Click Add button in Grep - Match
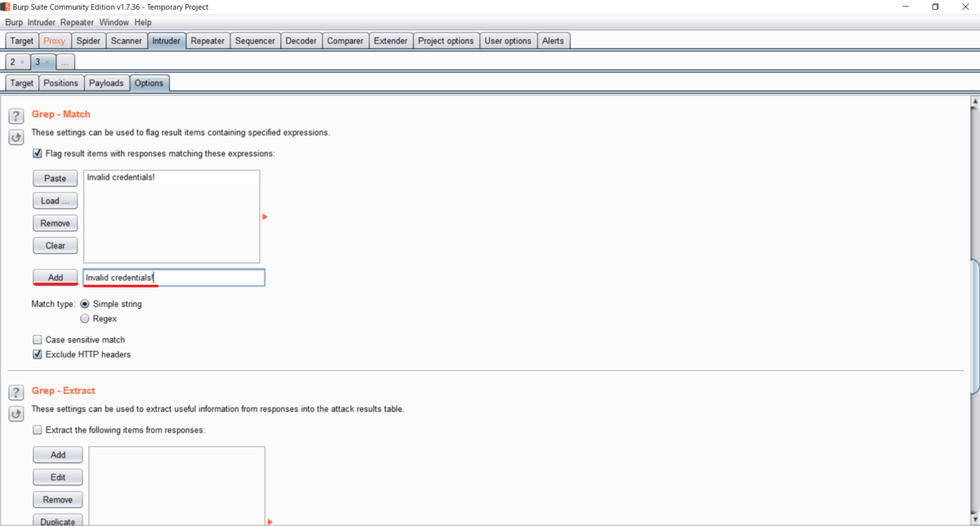 point(56,278)
